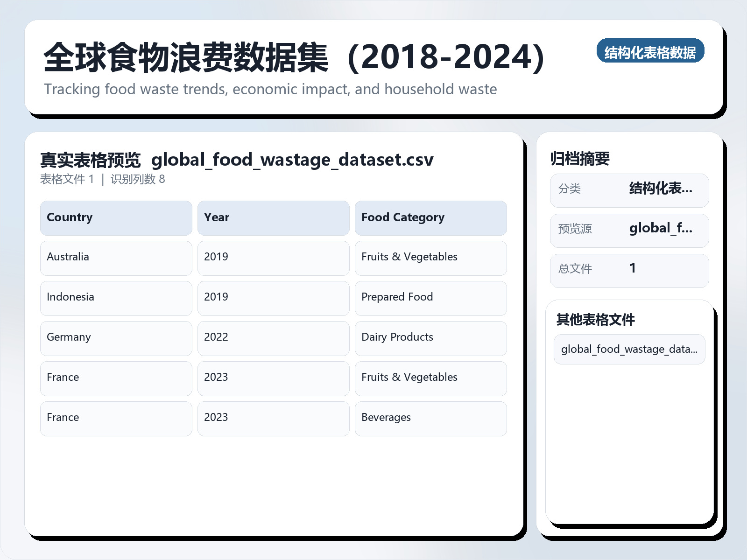Open the global_food_wastage_dataset.csv preview title
This screenshot has width=747, height=560.
(293, 160)
